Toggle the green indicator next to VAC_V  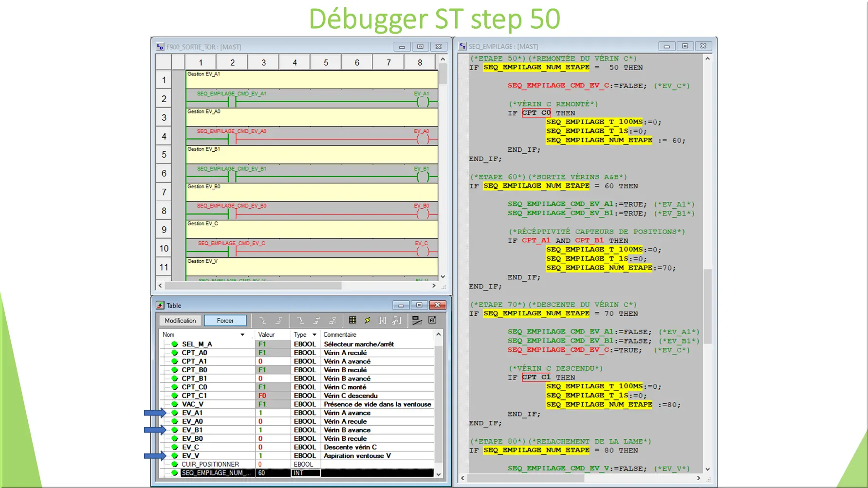point(174,404)
